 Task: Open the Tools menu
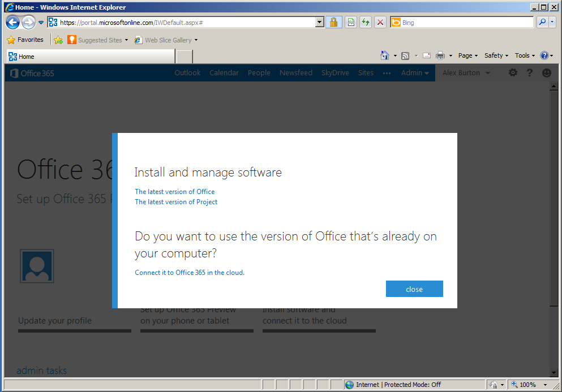tap(525, 55)
